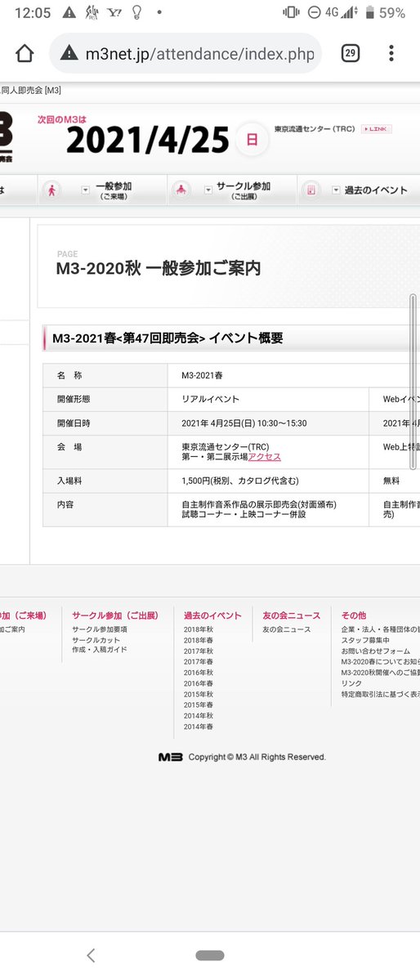420x980 pixels.
Task: Open past event 2017年春
Action: click(x=198, y=662)
